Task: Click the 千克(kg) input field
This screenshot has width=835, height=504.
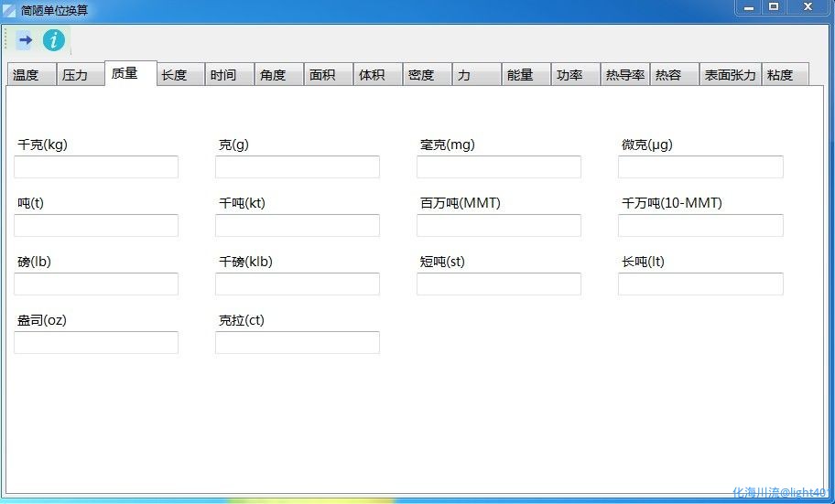Action: click(x=96, y=167)
